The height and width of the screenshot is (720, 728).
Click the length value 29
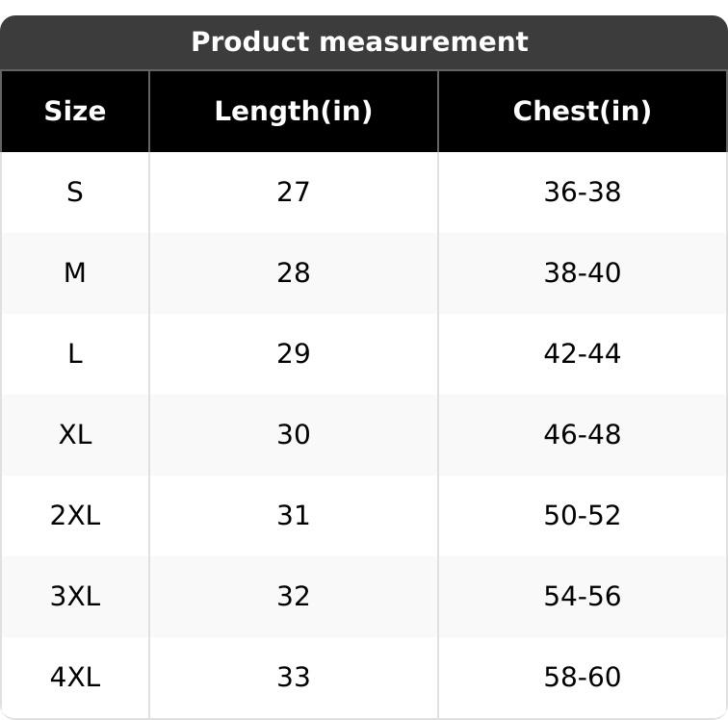tap(293, 354)
